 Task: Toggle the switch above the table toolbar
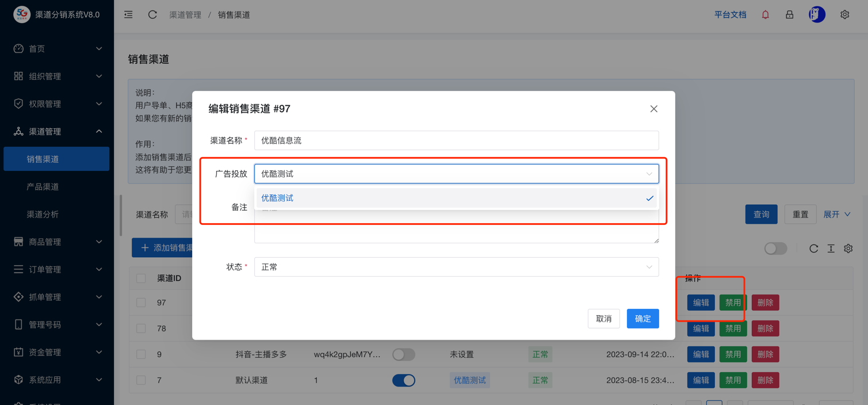[775, 249]
